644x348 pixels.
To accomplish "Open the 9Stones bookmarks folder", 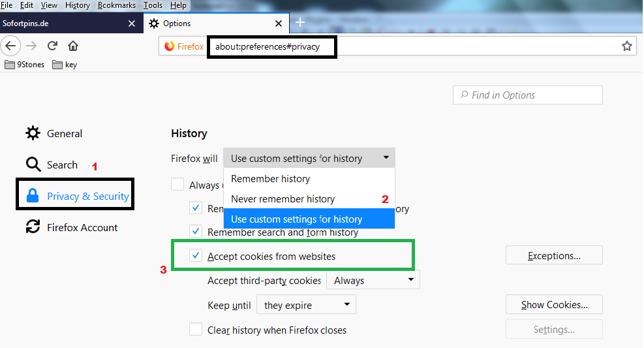I will [x=24, y=65].
